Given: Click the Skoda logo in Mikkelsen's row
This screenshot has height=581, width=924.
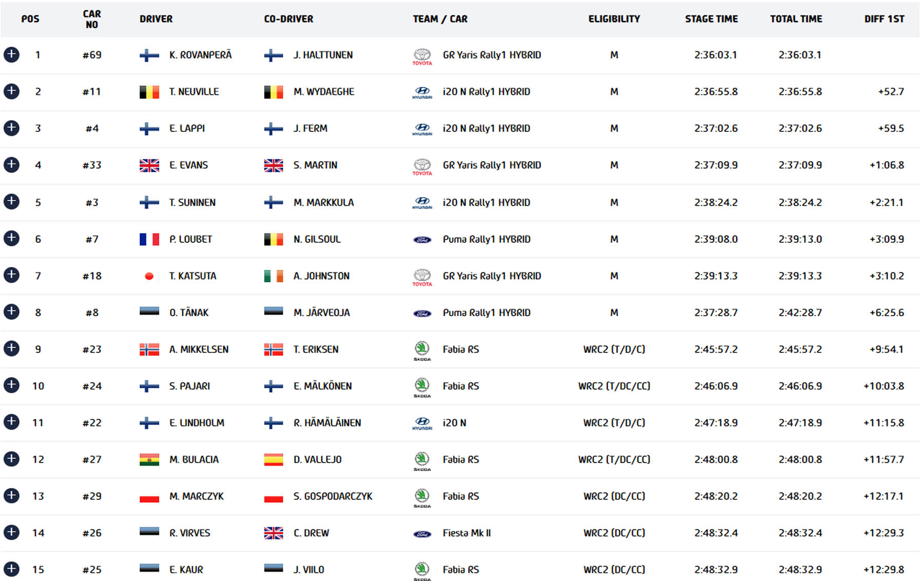Looking at the screenshot, I should (422, 351).
